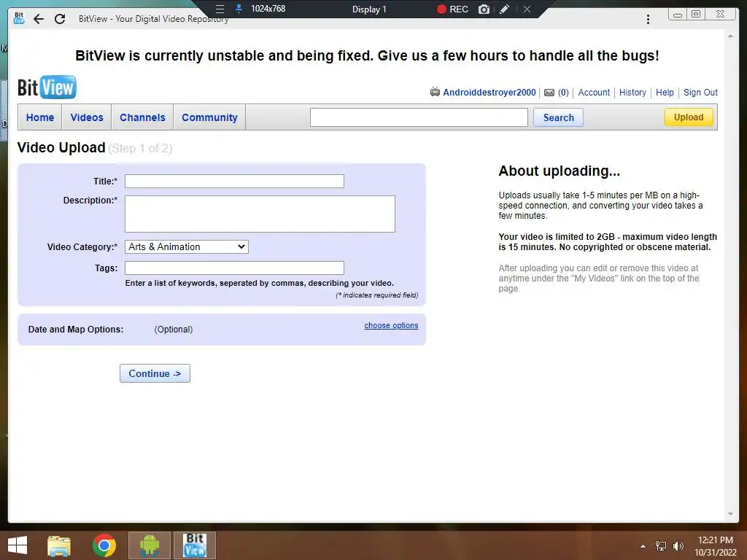The image size is (747, 560).
Task: Open Windows Start menu
Action: tap(18, 545)
